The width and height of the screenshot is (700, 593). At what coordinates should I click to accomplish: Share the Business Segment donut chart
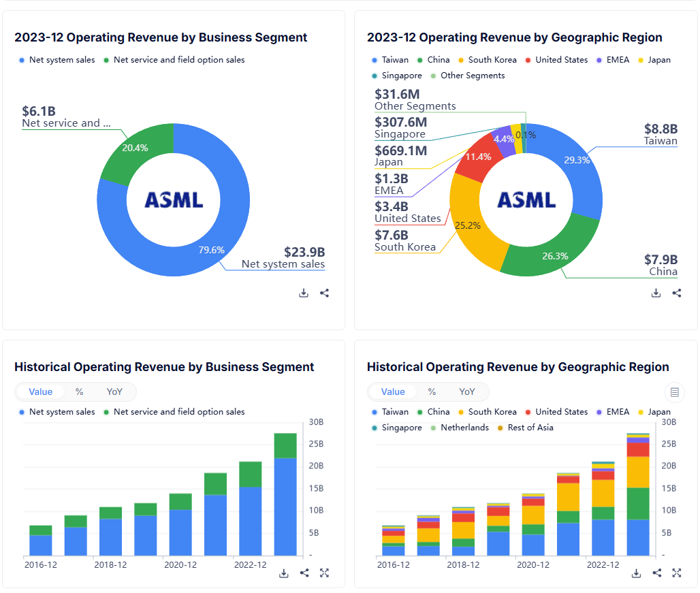(325, 293)
